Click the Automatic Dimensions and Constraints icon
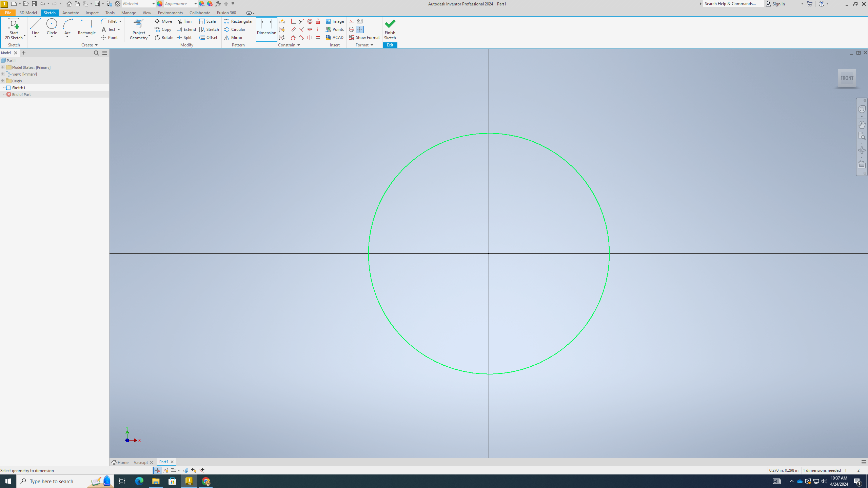Image resolution: width=868 pixels, height=488 pixels. coord(282,21)
